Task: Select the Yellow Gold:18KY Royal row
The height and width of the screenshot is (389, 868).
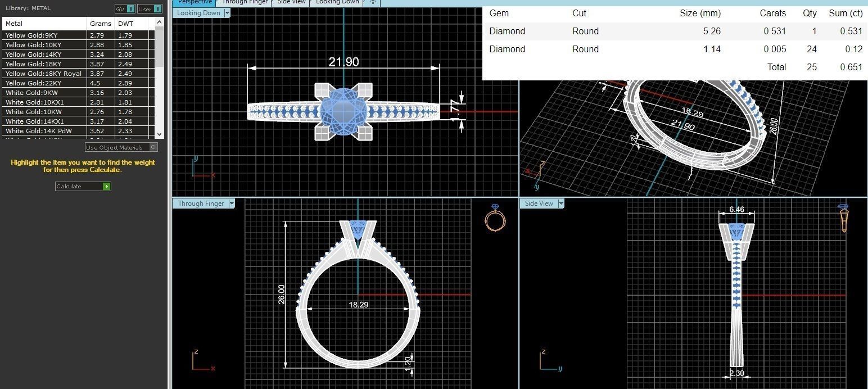Action: tap(79, 74)
